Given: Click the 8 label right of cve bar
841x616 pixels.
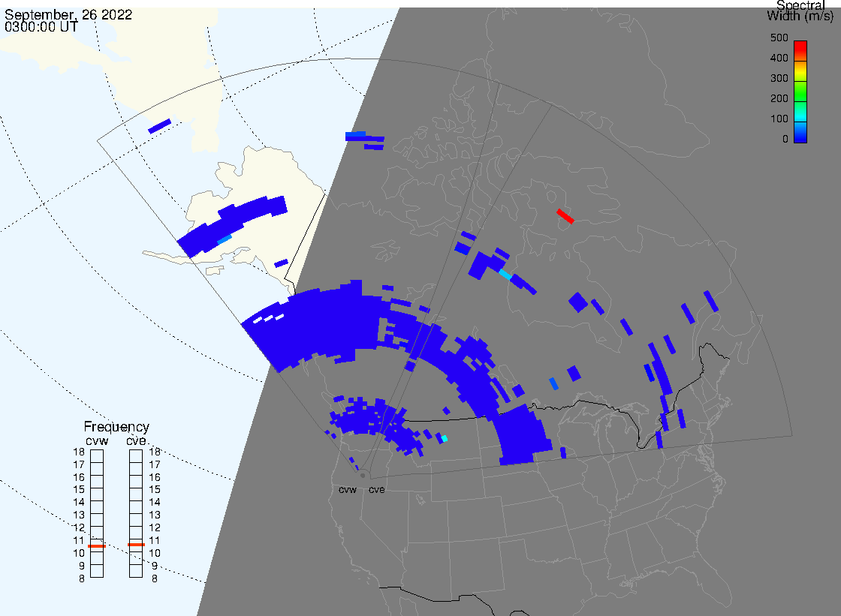Looking at the screenshot, I should click(155, 579).
